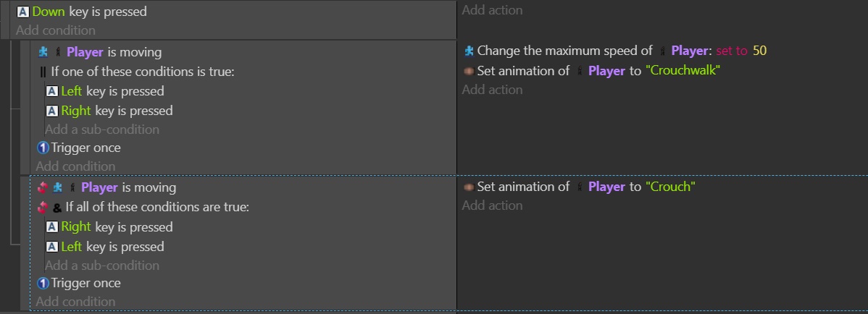The width and height of the screenshot is (868, 314).
Task: Click Add a sub-condition under the OR block
Action: [x=102, y=130]
